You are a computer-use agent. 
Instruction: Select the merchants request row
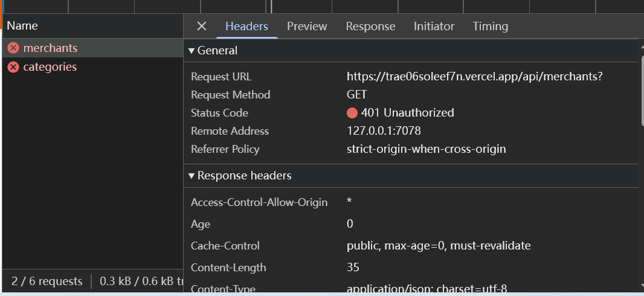click(x=50, y=48)
